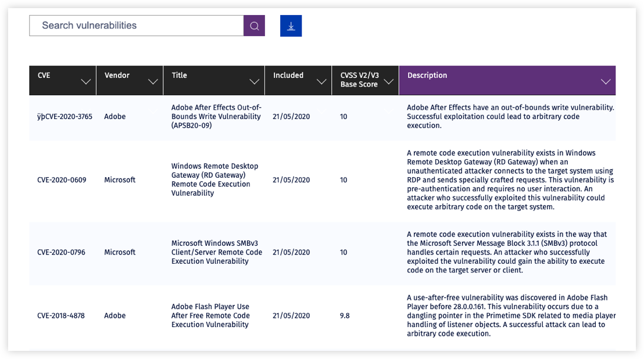Select the After Effects out-of-bounds write description
This screenshot has width=644, height=359.
(x=510, y=117)
